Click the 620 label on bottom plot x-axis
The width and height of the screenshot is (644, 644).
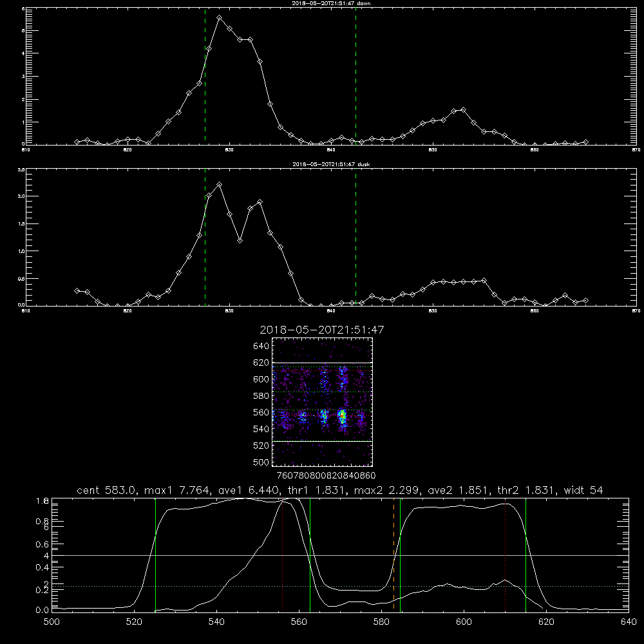click(x=546, y=622)
